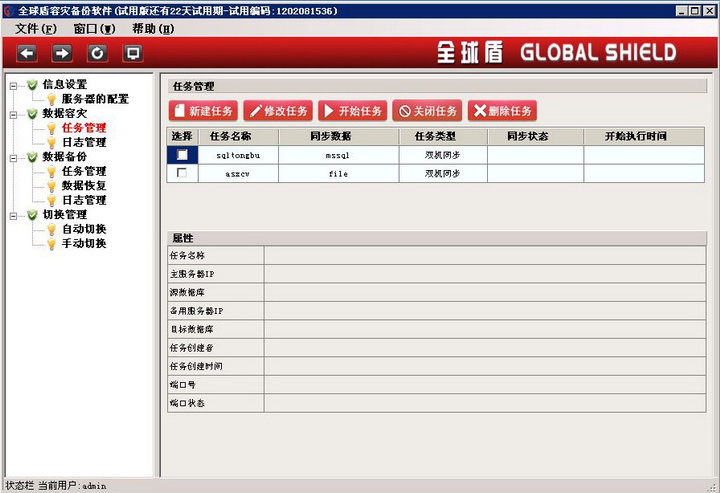This screenshot has height=493, width=720.
Task: Click the bulb icon beside 服务器的配置
Action: coord(52,99)
